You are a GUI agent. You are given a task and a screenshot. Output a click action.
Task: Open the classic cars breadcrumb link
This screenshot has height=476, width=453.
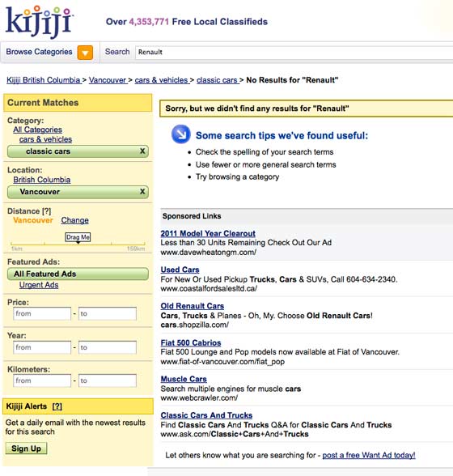click(217, 80)
